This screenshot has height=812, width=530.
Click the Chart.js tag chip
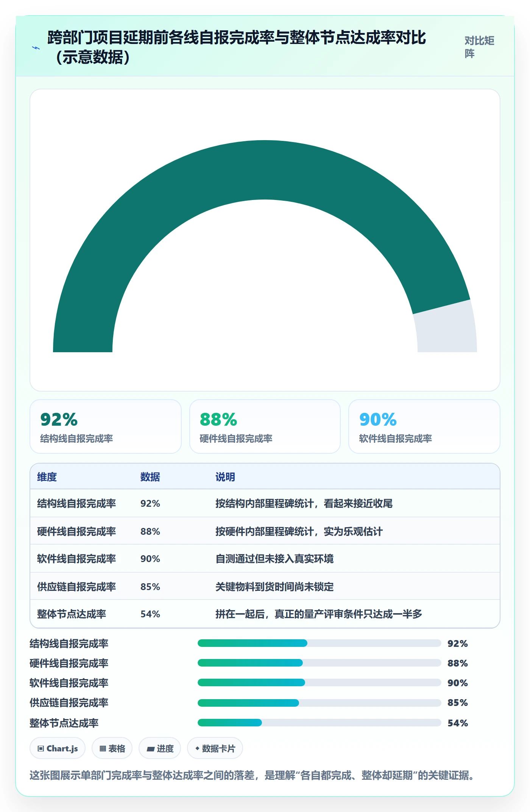pos(58,748)
